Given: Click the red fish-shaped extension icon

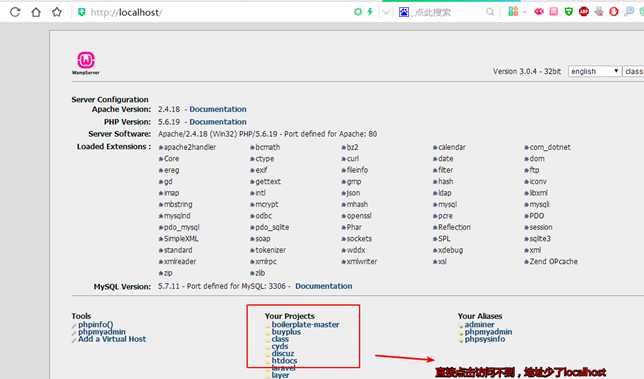Looking at the screenshot, I should [x=539, y=11].
